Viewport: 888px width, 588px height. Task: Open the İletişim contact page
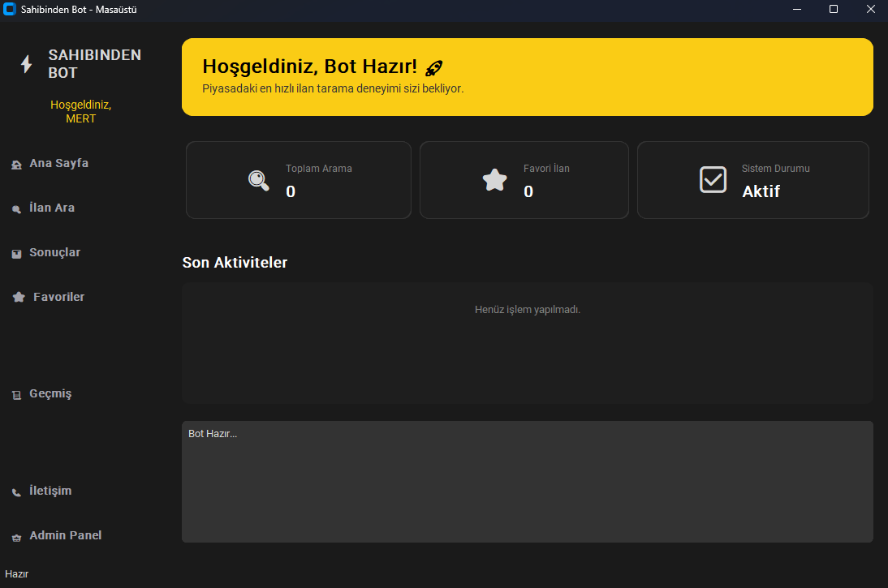50,491
